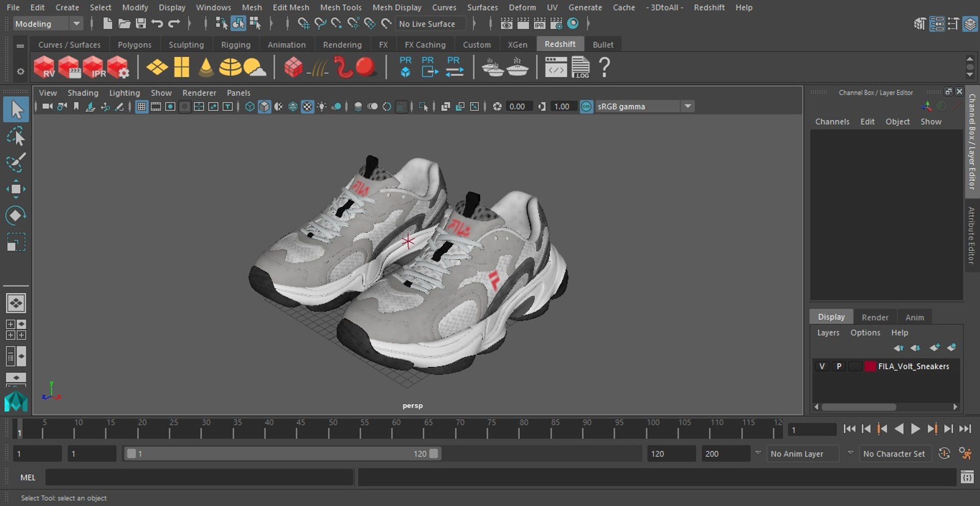The height and width of the screenshot is (506, 980).
Task: Click the Maya home logo icon
Action: (x=16, y=401)
